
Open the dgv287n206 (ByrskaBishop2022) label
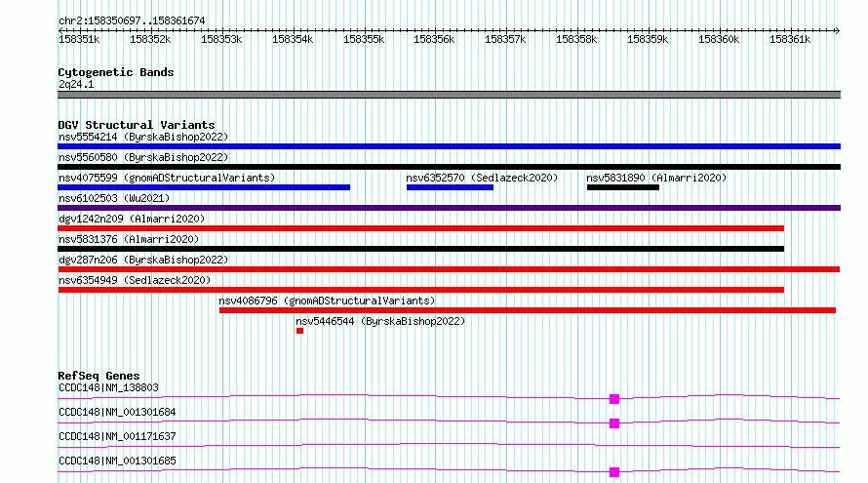(143, 260)
